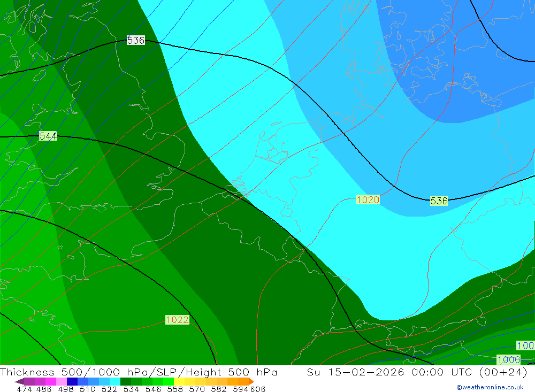Click the bright yellow swatch right of green
The image size is (535, 392).
tap(179, 381)
